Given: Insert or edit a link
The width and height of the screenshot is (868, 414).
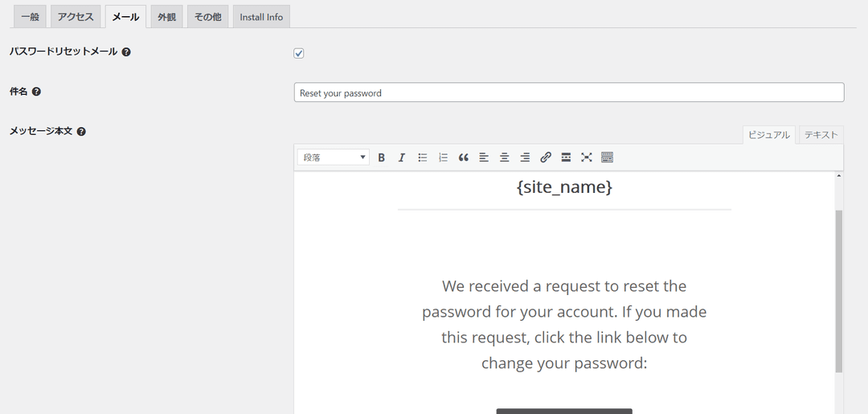Looking at the screenshot, I should click(x=545, y=158).
